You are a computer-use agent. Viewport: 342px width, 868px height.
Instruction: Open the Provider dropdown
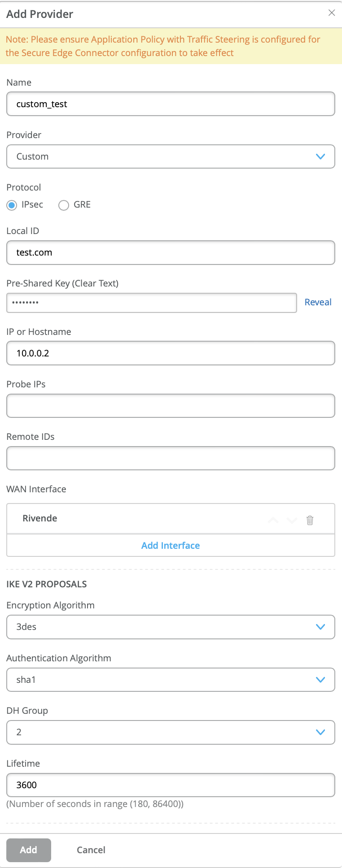171,156
